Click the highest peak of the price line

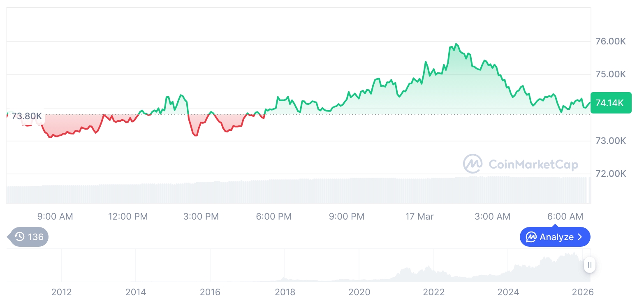[x=456, y=44]
